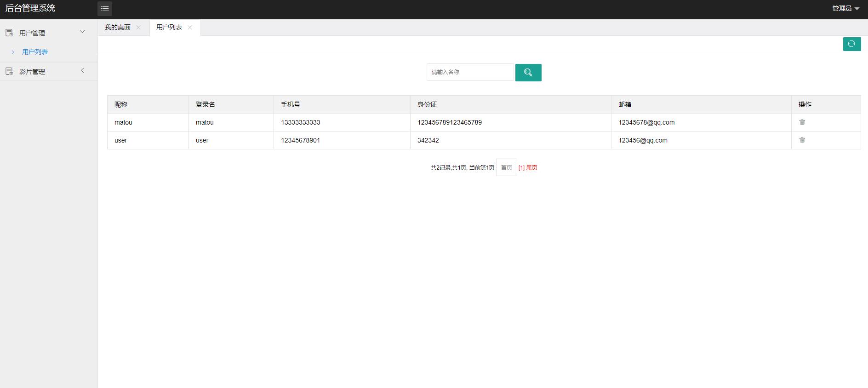Delete the matou user with trash icon
This screenshot has width=868, height=388.
[802, 122]
